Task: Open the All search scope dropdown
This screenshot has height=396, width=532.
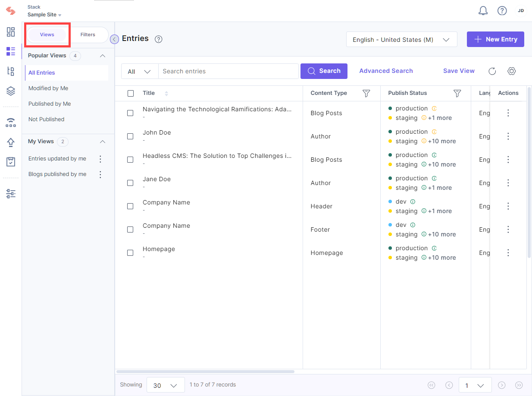Action: [x=140, y=71]
